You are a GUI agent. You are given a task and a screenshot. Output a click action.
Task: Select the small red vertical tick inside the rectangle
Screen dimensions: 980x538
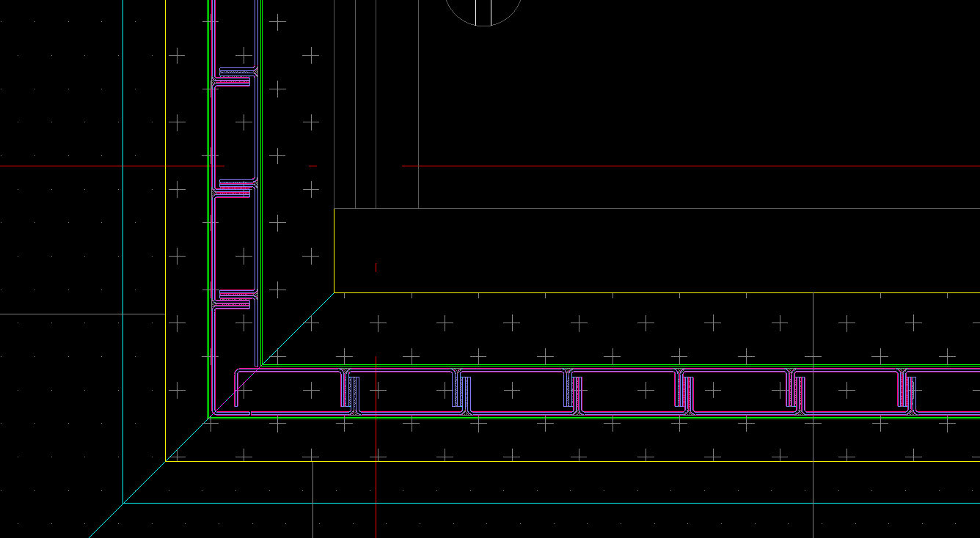pos(376,268)
